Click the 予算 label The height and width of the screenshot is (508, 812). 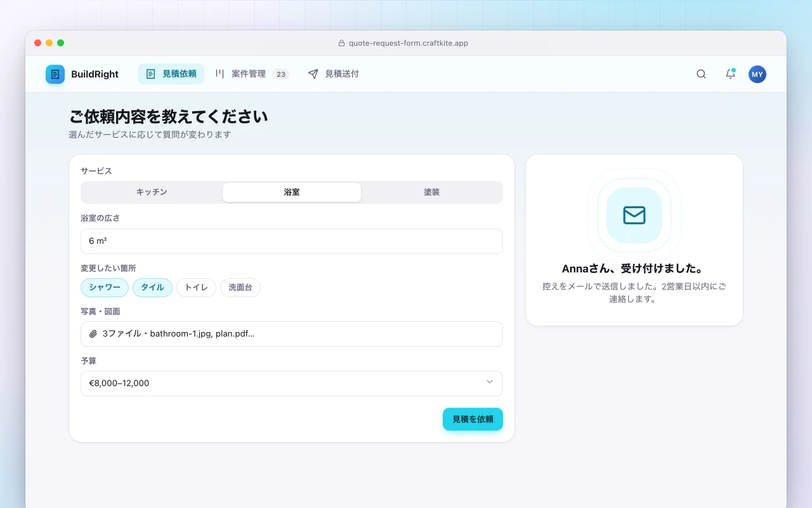89,361
